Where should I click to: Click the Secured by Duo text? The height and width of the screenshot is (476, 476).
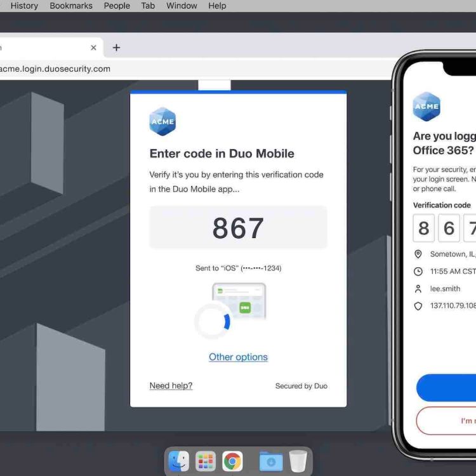[301, 386]
